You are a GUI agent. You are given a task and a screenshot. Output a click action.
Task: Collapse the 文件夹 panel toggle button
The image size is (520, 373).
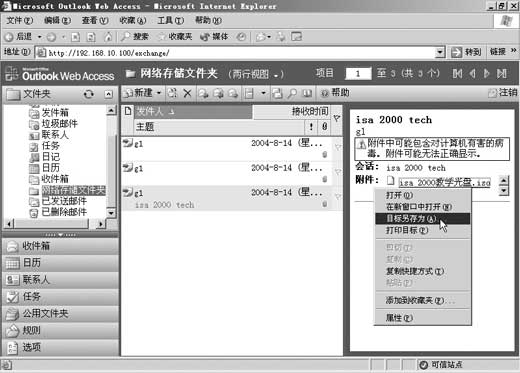coord(108,94)
